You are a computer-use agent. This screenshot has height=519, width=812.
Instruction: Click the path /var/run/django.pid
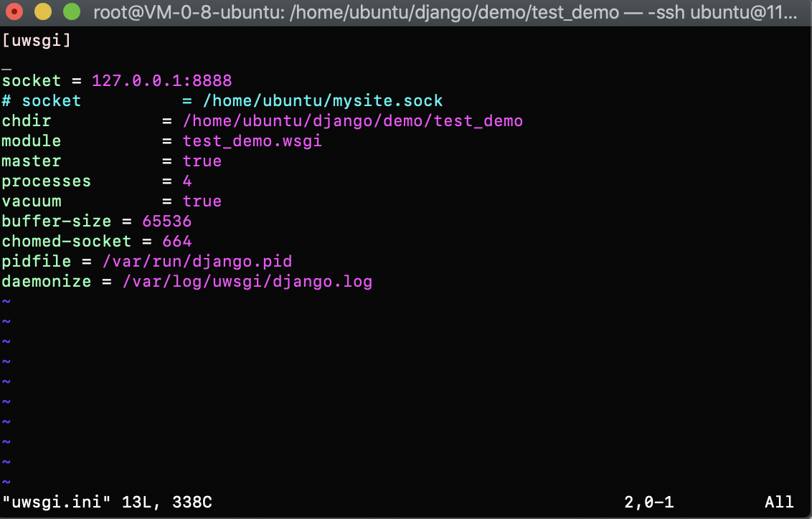[x=197, y=262]
